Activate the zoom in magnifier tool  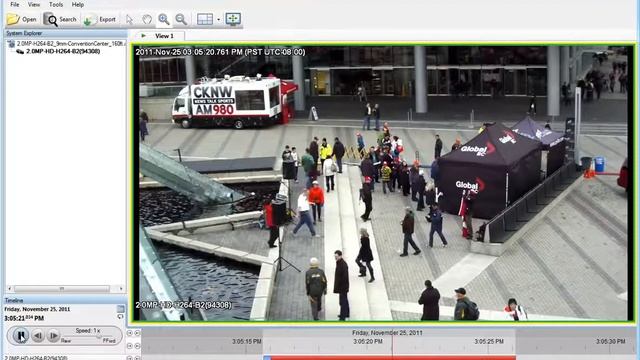[164, 19]
